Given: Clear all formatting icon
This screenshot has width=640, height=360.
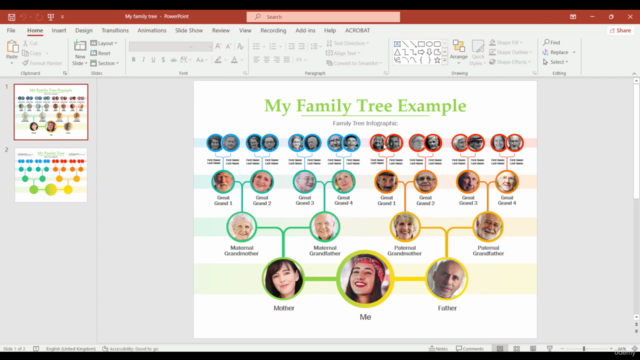Looking at the screenshot, I should 240,46.
